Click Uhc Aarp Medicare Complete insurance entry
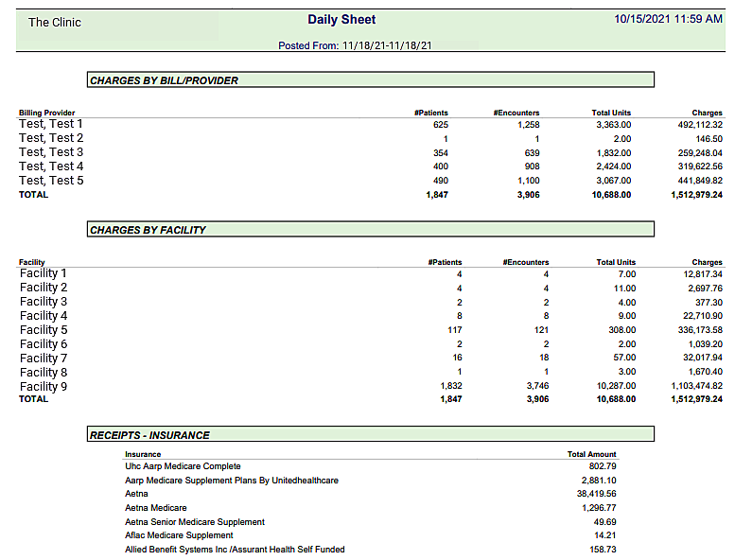 (183, 466)
